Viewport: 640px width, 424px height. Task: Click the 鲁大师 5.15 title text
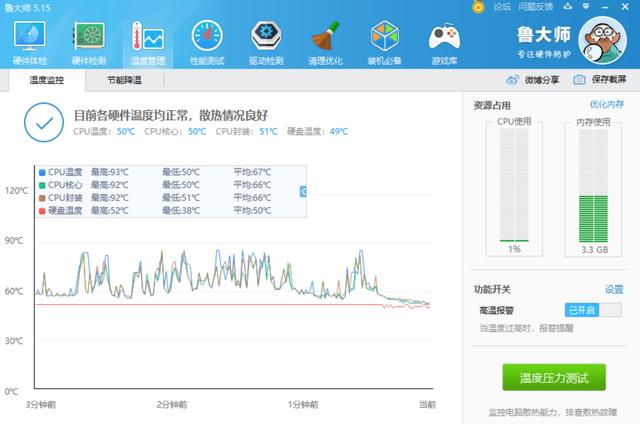point(28,7)
